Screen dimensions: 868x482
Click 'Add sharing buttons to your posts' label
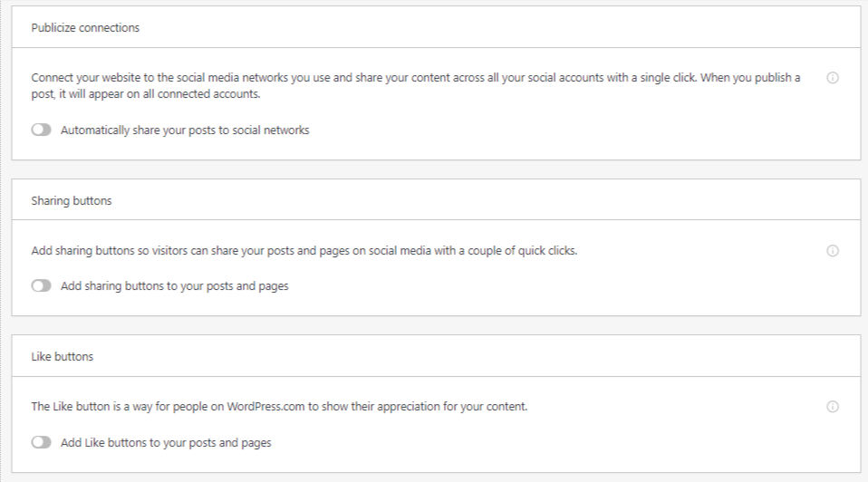pyautogui.click(x=174, y=286)
